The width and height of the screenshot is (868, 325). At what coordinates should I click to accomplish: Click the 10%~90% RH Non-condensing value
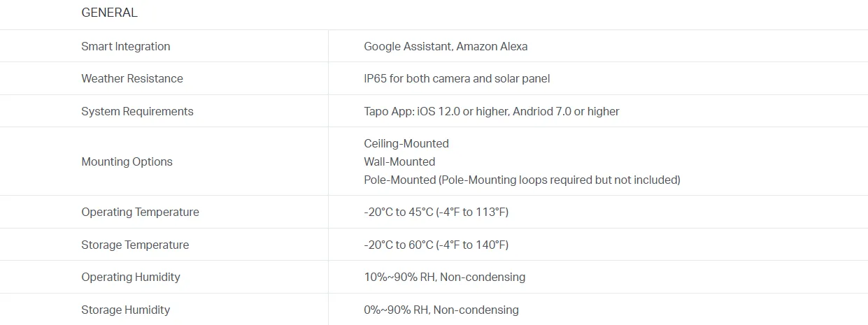pos(444,277)
